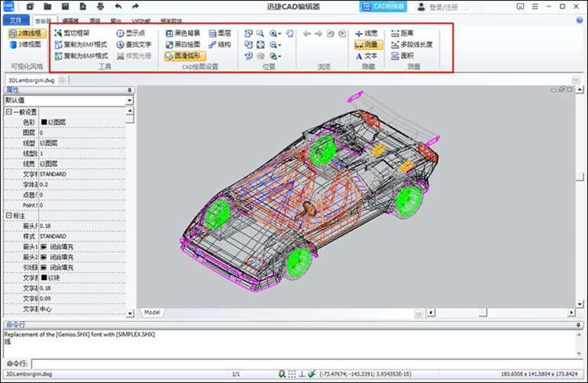Screen dimensions: 588x383
Task: Click 复制为BMP格式 copy tool
Action: tap(82, 56)
